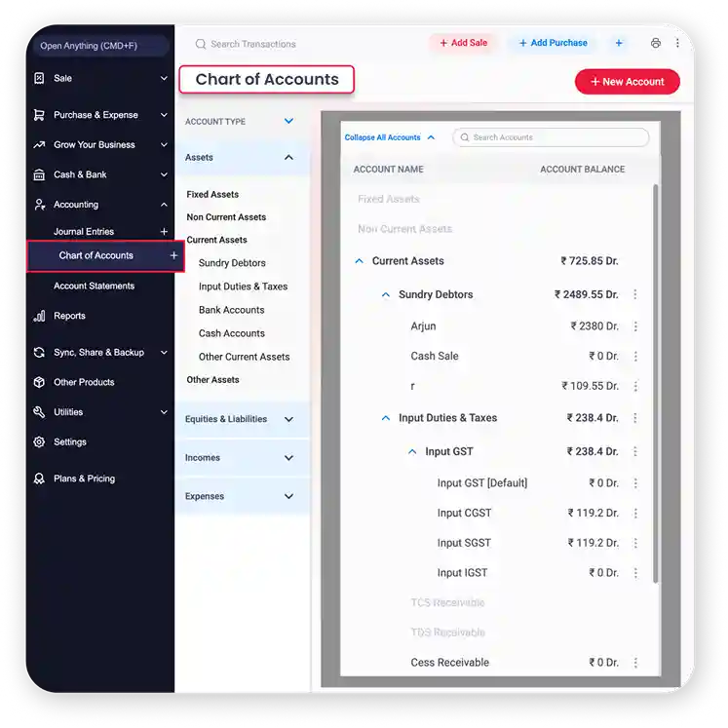The width and height of the screenshot is (728, 728).
Task: Expand the Sale sidebar menu chevron
Action: pos(164,78)
